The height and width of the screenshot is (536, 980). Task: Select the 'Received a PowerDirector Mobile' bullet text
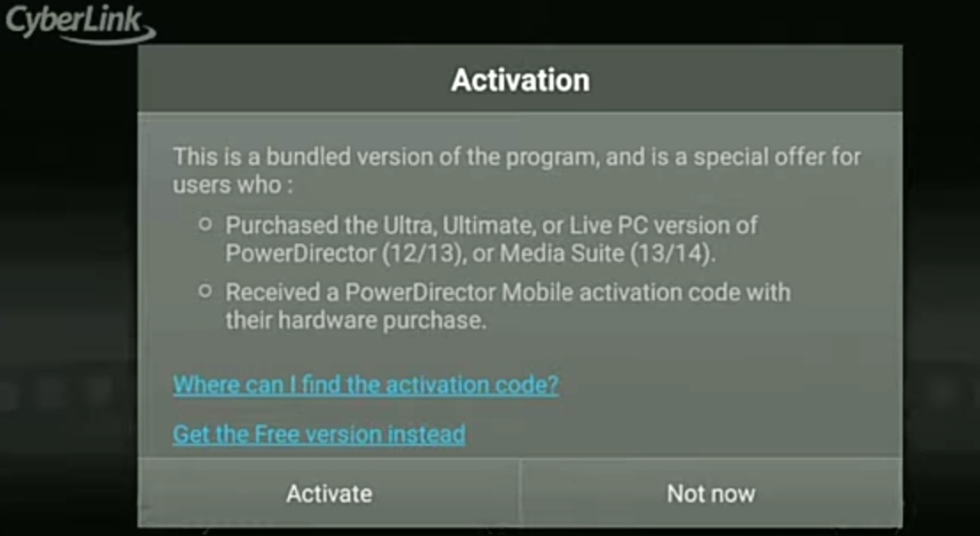508,307
